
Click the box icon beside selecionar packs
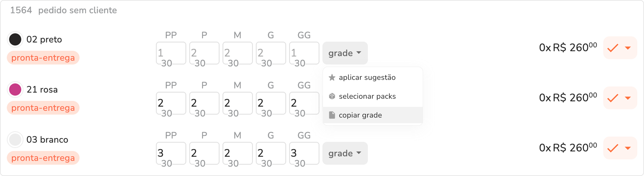coord(332,96)
